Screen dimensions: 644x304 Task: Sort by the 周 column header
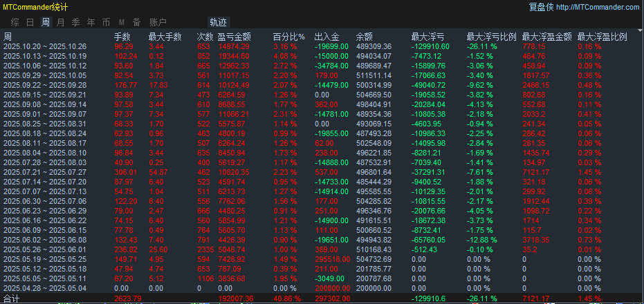tap(8, 37)
